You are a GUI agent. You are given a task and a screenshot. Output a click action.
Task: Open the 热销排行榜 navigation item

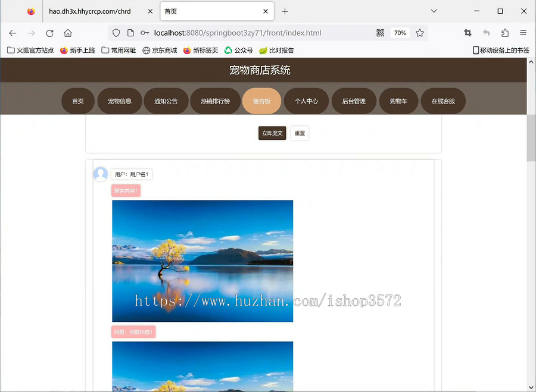click(x=216, y=101)
